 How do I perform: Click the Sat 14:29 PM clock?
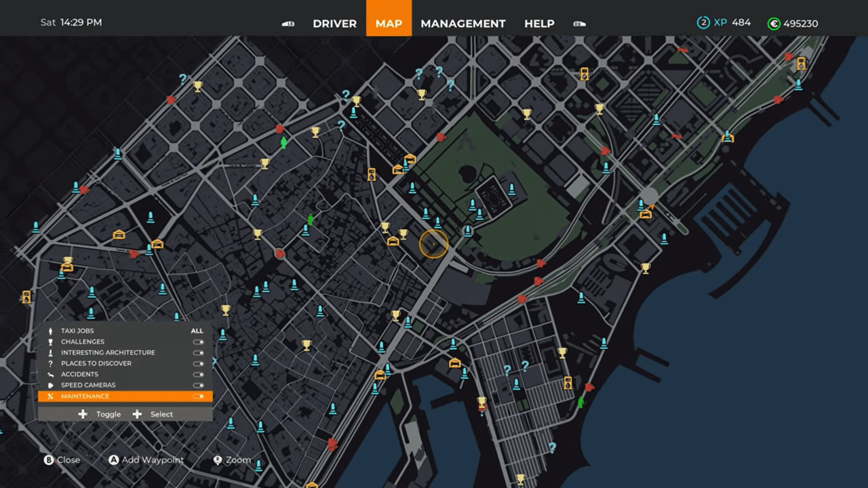coord(71,22)
